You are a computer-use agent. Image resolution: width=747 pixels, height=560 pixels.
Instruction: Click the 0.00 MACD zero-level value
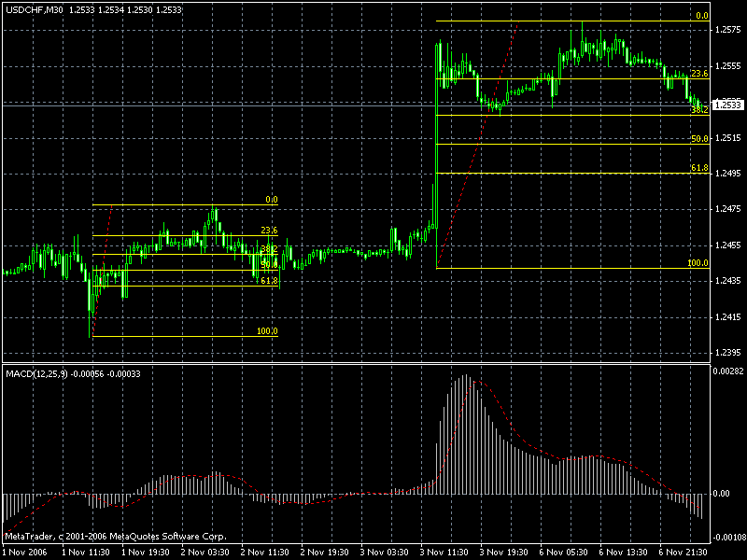tap(721, 494)
